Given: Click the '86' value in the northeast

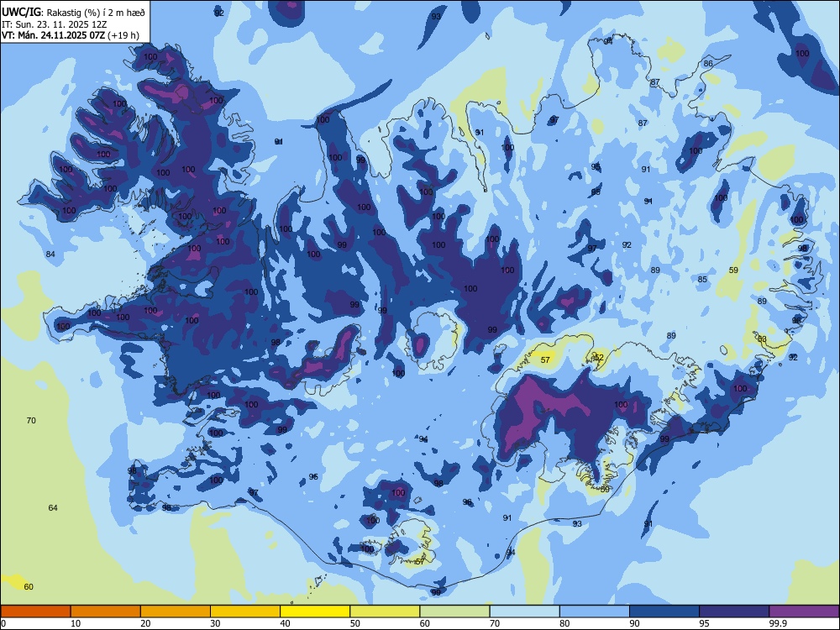Looking at the screenshot, I should pos(708,63).
